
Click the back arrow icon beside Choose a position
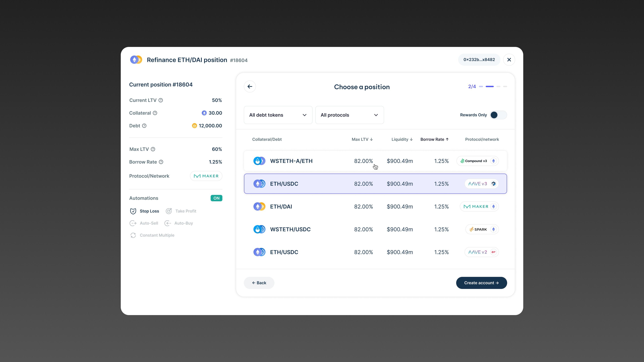[x=250, y=86]
